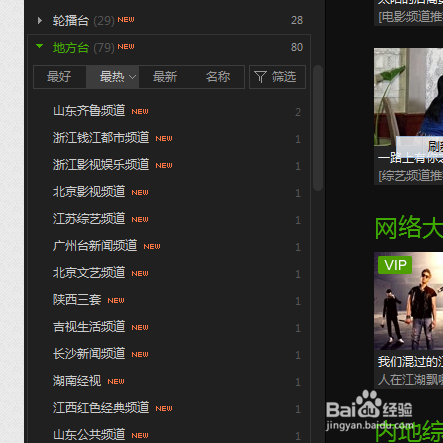The width and height of the screenshot is (443, 443).
Task: Click the 网络大 section heading
Action: 409,228
